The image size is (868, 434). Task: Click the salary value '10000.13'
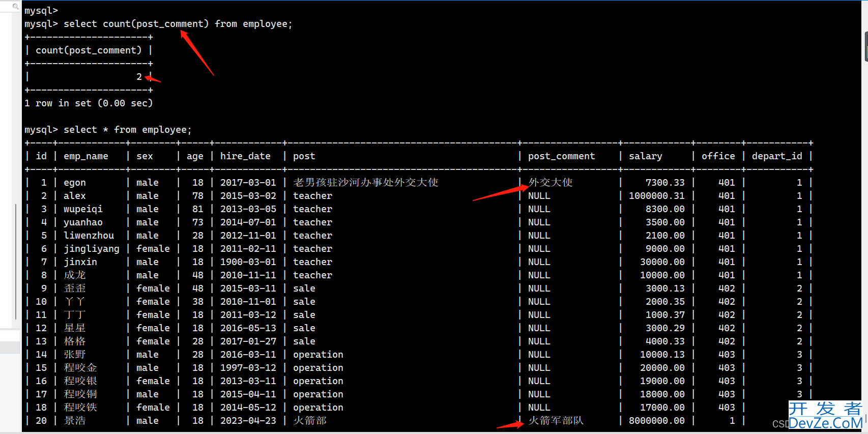[662, 355]
